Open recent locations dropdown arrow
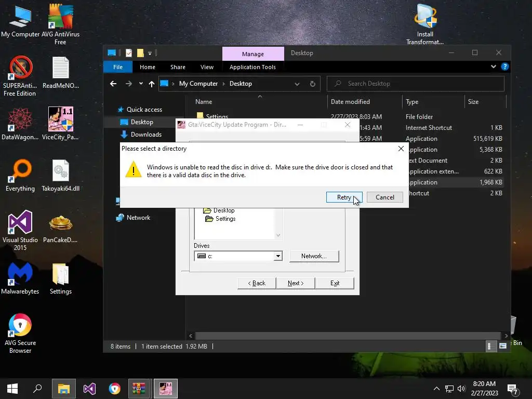This screenshot has height=399, width=532. point(141,84)
